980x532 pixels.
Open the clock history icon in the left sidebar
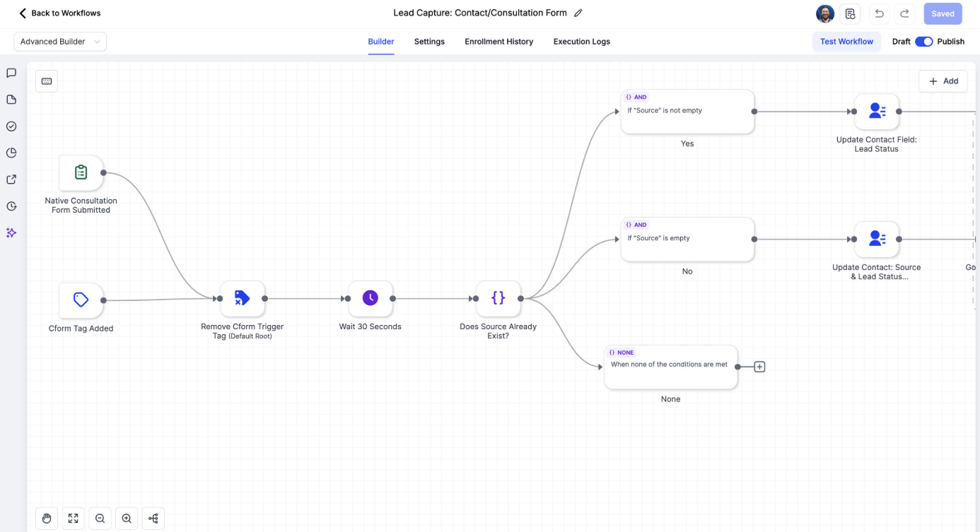tap(11, 206)
